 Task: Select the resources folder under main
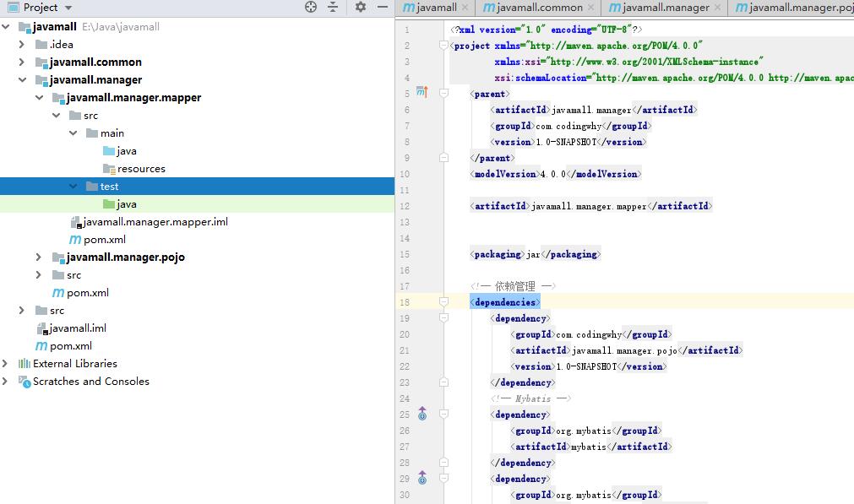tap(140, 169)
